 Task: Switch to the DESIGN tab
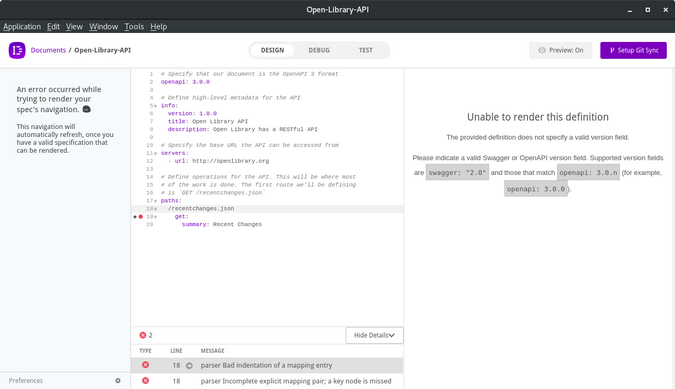coord(272,50)
